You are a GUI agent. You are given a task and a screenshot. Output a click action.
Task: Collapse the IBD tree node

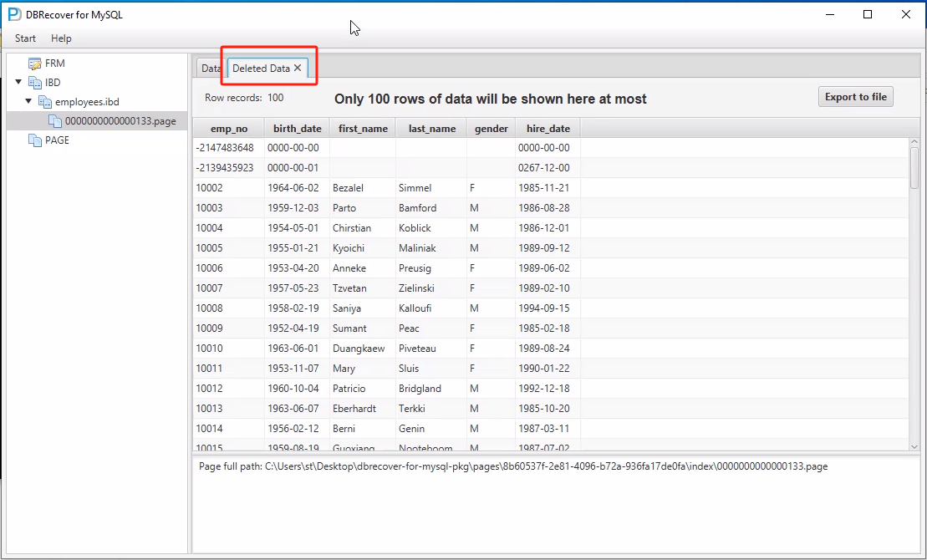click(x=18, y=83)
